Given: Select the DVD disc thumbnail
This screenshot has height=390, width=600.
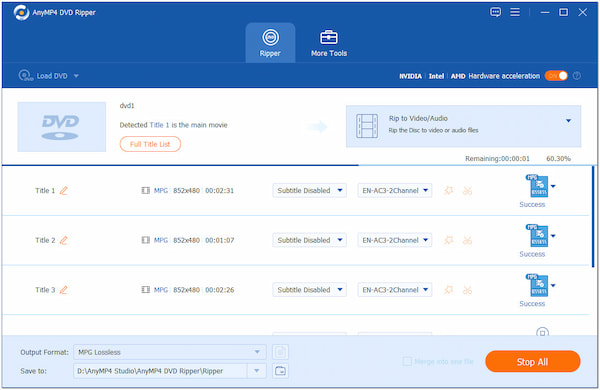Looking at the screenshot, I should click(x=62, y=127).
